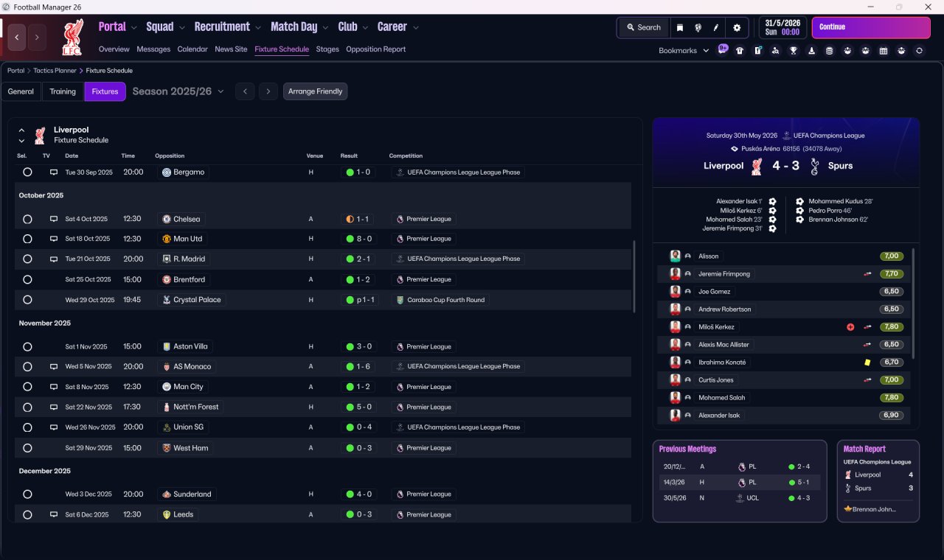Screen dimensions: 944x560
Task: Go to the next season with right arrow
Action: tap(268, 91)
